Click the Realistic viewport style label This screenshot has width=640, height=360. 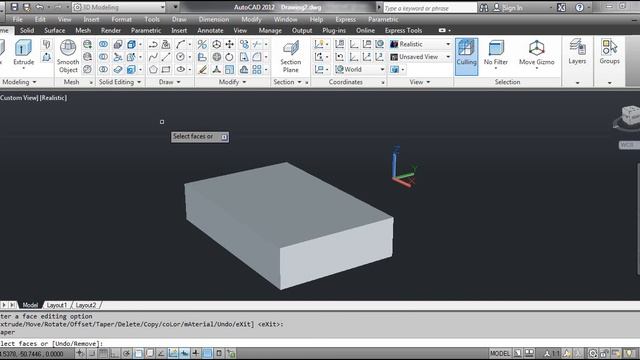coord(53,98)
